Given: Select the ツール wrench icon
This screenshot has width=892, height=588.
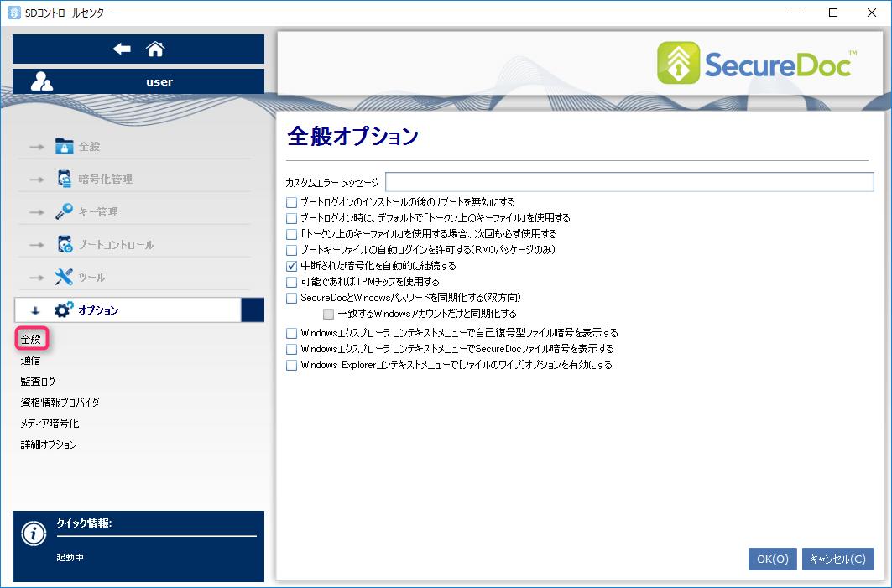Looking at the screenshot, I should [65, 277].
